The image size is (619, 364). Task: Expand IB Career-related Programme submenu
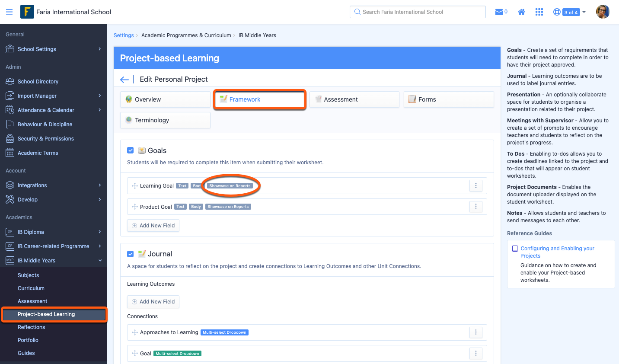pos(100,246)
